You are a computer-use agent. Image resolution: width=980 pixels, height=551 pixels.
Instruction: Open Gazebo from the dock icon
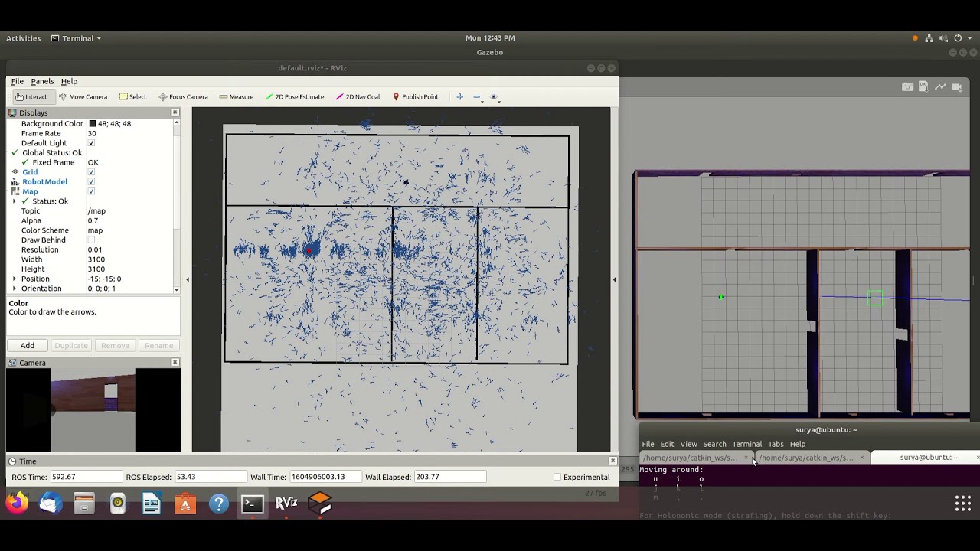click(x=320, y=504)
